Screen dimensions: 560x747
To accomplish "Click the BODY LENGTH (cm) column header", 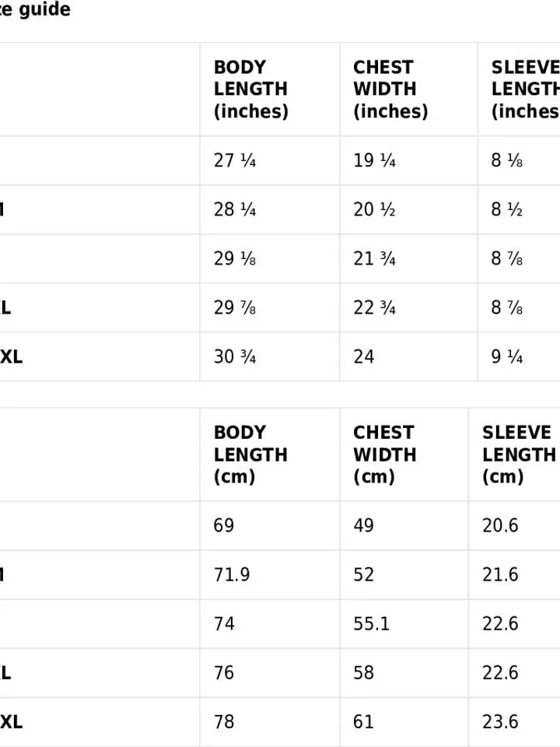I will [270, 454].
